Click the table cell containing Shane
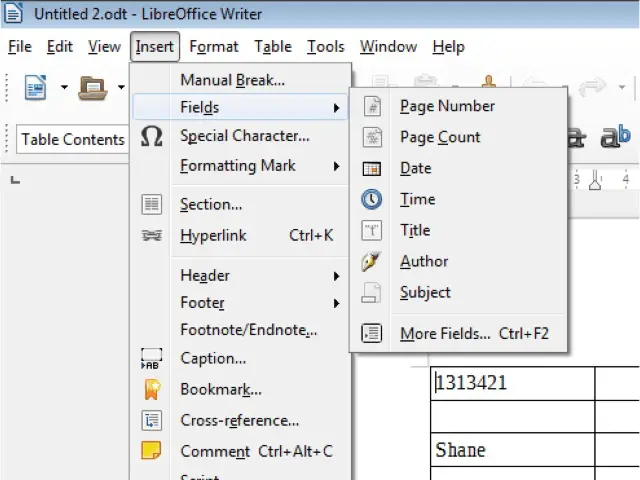The image size is (640, 480). (x=513, y=449)
